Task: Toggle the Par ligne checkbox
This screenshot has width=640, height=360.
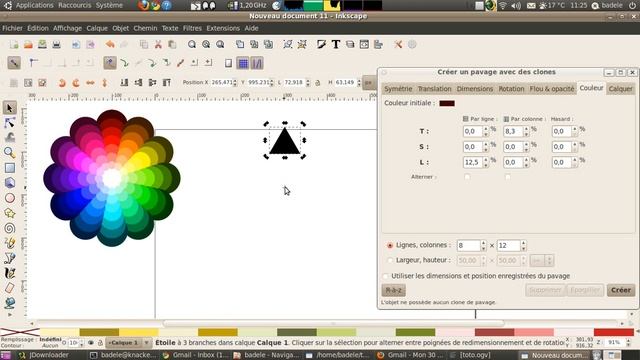Action: [x=466, y=119]
